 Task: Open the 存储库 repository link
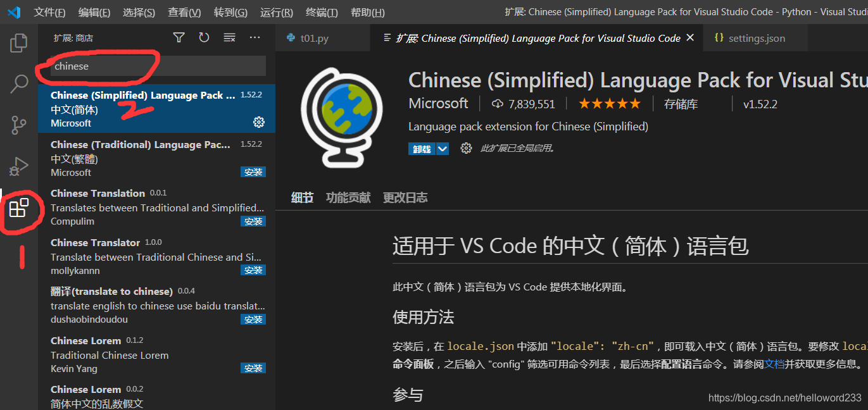click(681, 104)
